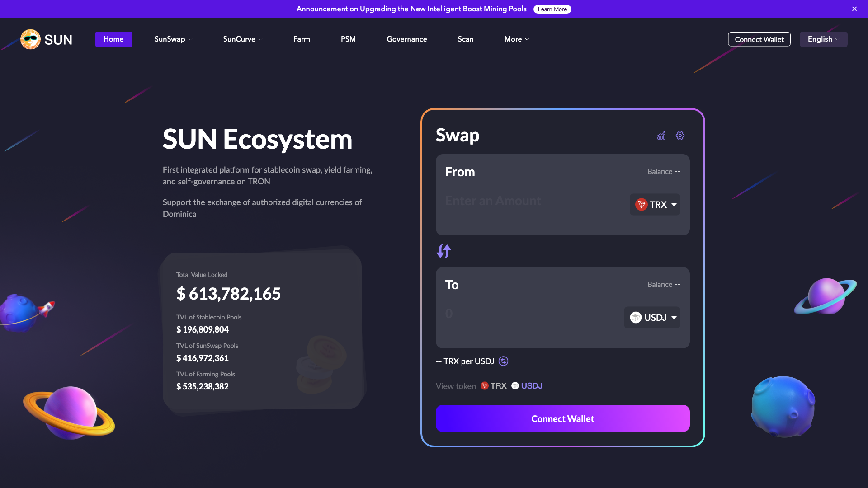This screenshot has width=868, height=488.
Task: View the TRX token link
Action: click(x=493, y=386)
